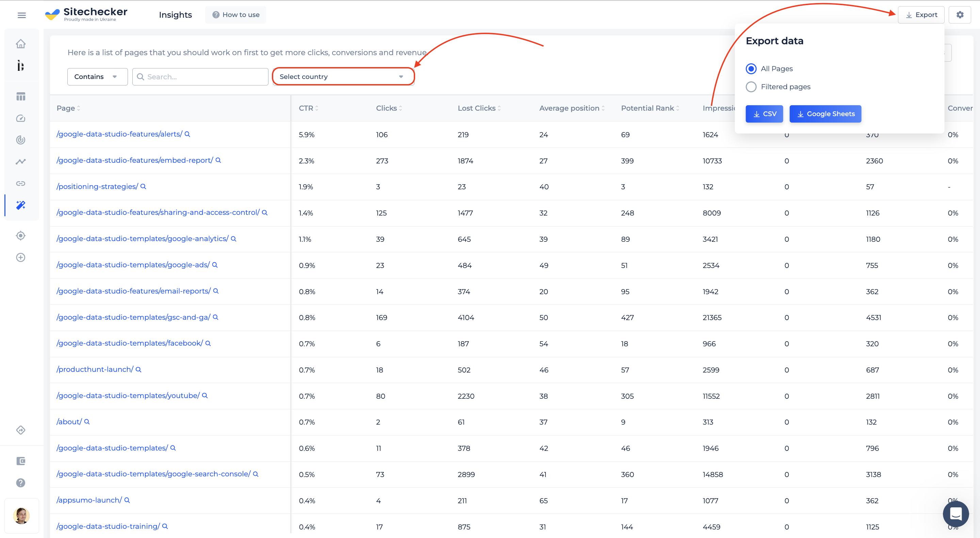Open the sidebar icon below Home
Image resolution: width=980 pixels, height=538 pixels.
point(21,65)
